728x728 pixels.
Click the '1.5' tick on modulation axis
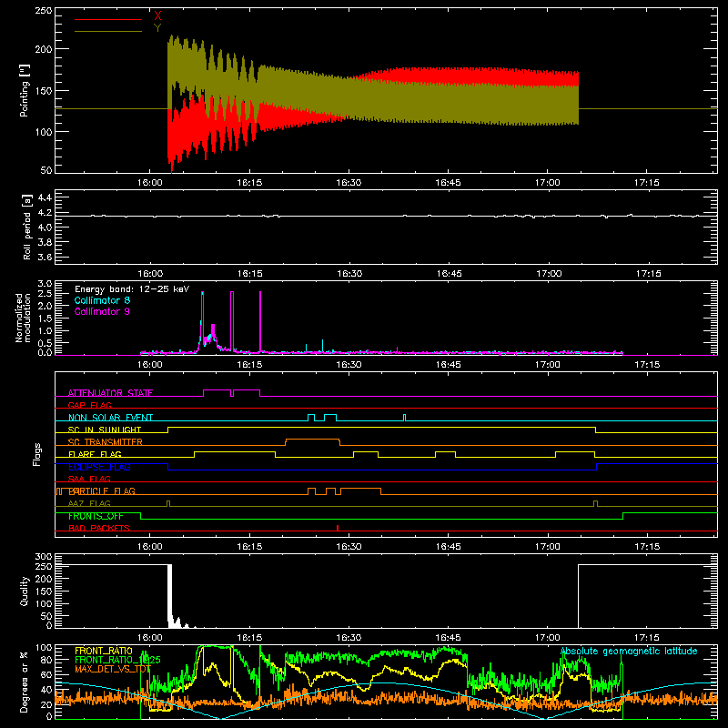click(45, 318)
